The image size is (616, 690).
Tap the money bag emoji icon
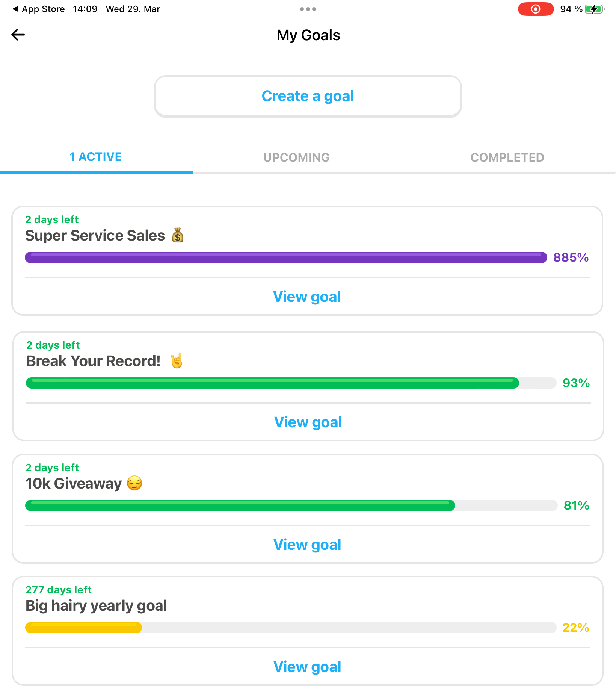(x=178, y=235)
